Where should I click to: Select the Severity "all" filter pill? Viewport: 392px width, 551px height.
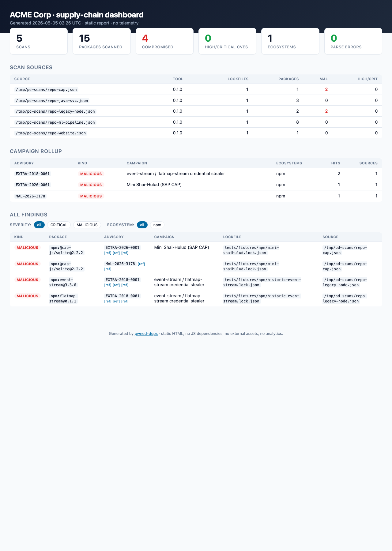[39, 225]
